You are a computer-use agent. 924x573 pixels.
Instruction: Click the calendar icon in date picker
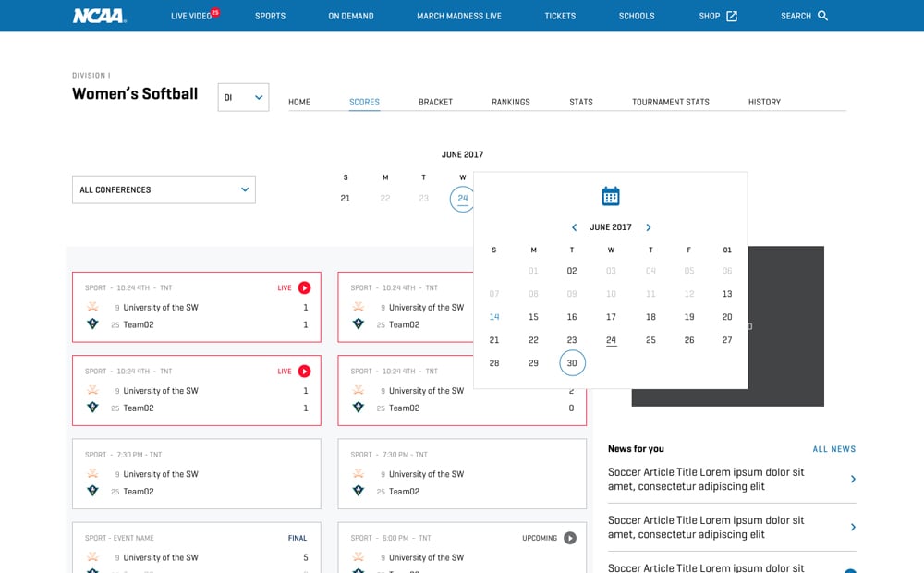click(611, 196)
